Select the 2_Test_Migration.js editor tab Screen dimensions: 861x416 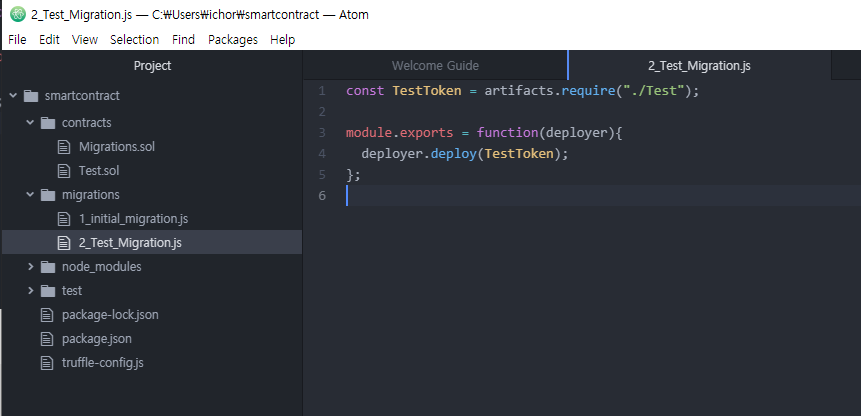tap(700, 66)
